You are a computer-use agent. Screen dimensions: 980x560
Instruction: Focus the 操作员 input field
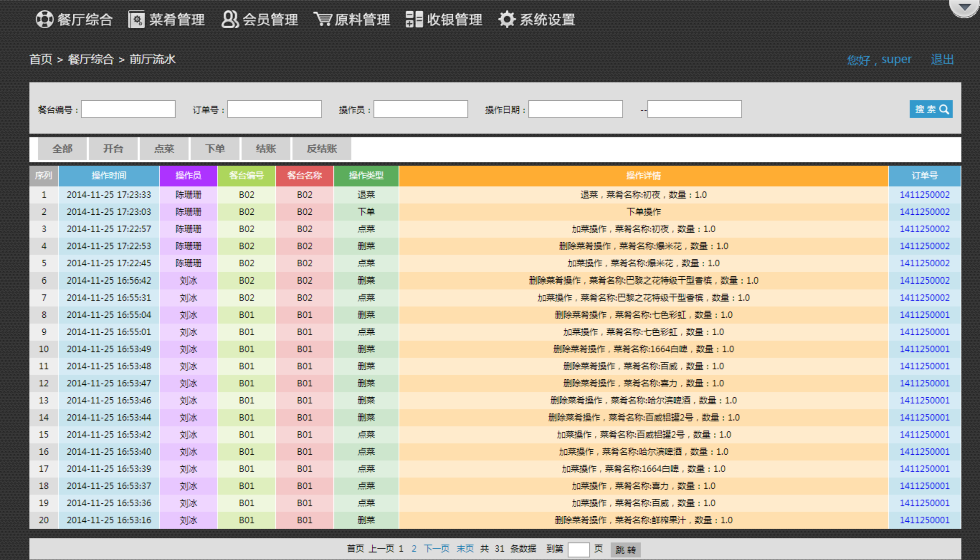coord(420,109)
